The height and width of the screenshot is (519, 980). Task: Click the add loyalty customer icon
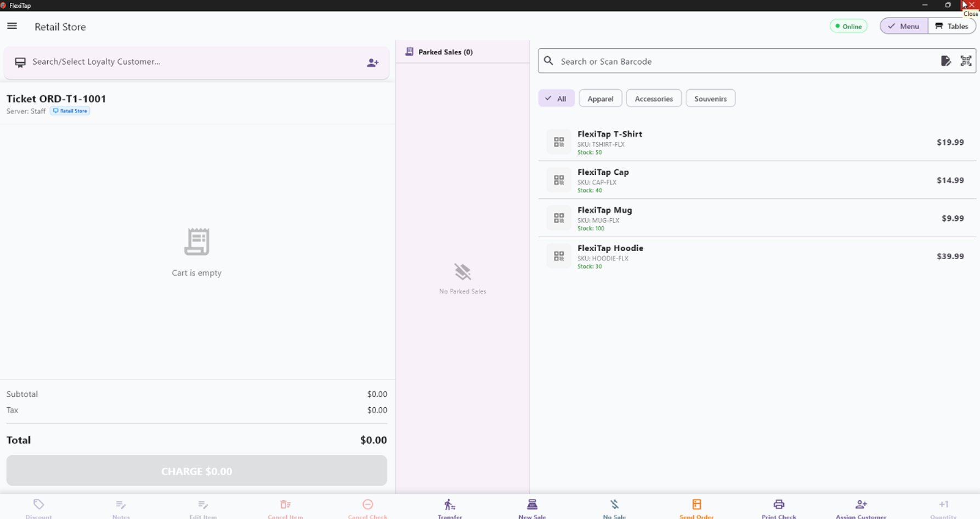(373, 62)
